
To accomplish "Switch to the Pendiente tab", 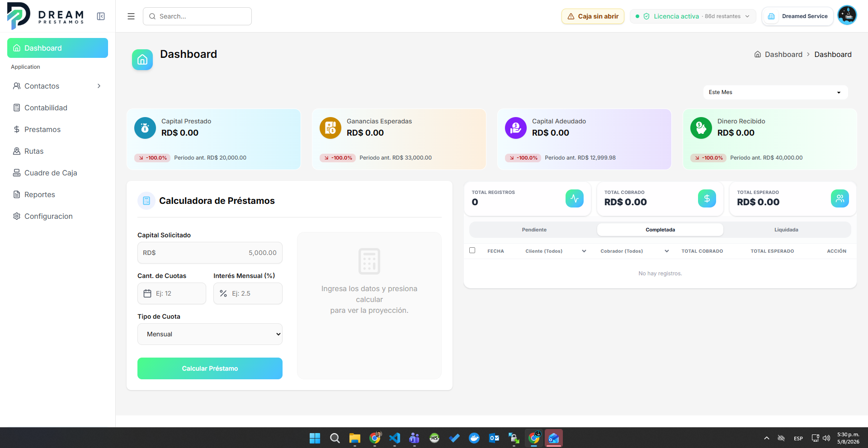I will click(534, 230).
